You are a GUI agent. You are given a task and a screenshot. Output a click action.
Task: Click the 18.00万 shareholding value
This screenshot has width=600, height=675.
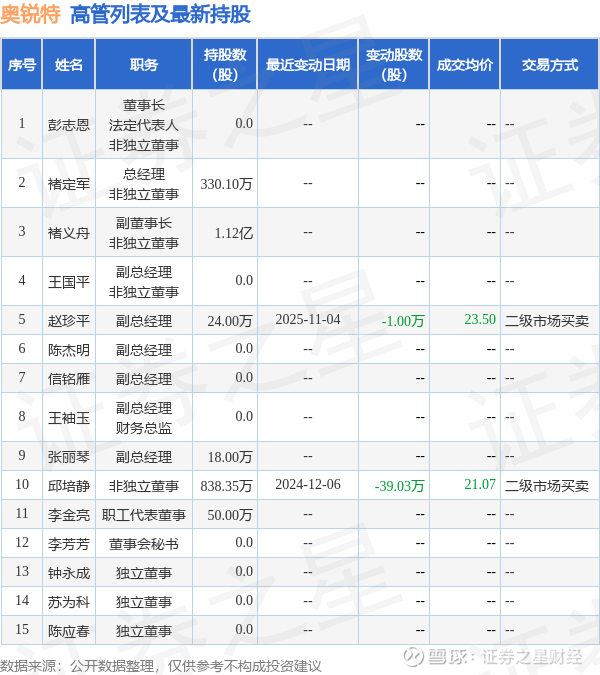(x=230, y=457)
